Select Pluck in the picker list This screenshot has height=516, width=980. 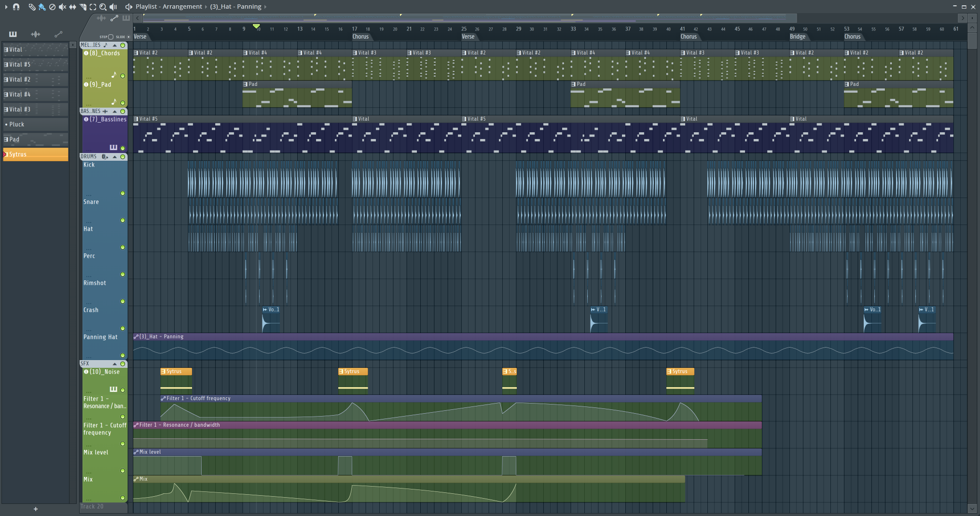point(36,124)
